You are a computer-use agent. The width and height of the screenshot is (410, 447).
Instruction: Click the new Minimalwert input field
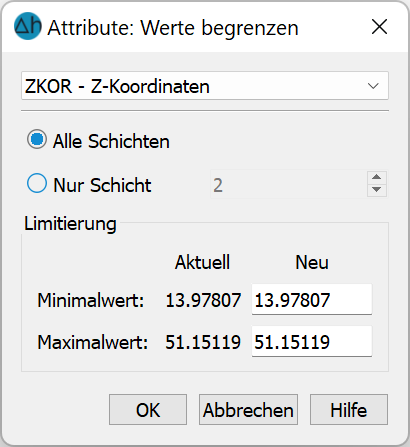point(312,299)
